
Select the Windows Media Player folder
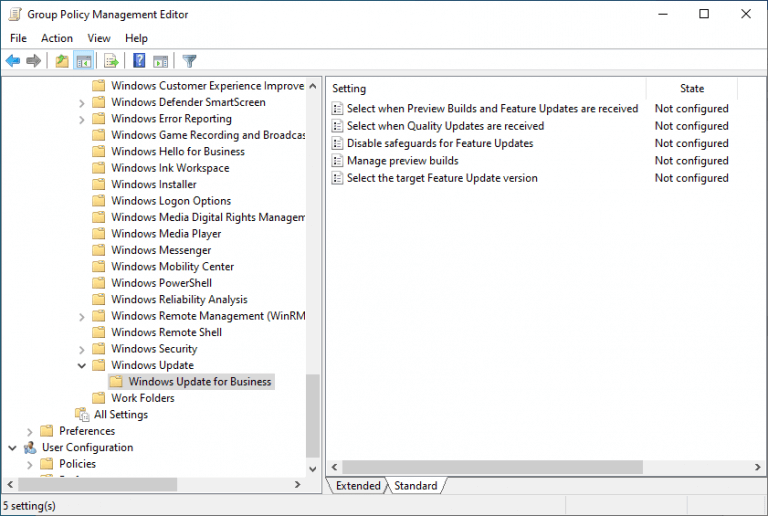[166, 234]
